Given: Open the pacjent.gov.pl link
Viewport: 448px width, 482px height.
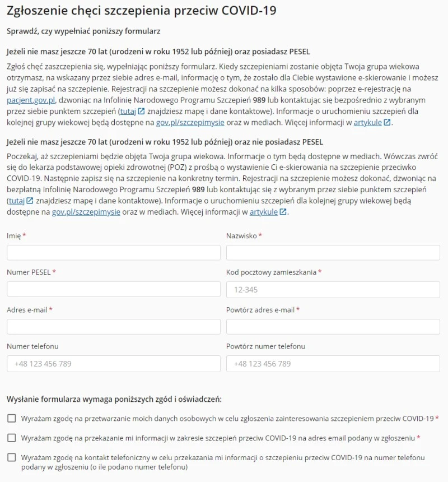Looking at the screenshot, I should pos(31,100).
